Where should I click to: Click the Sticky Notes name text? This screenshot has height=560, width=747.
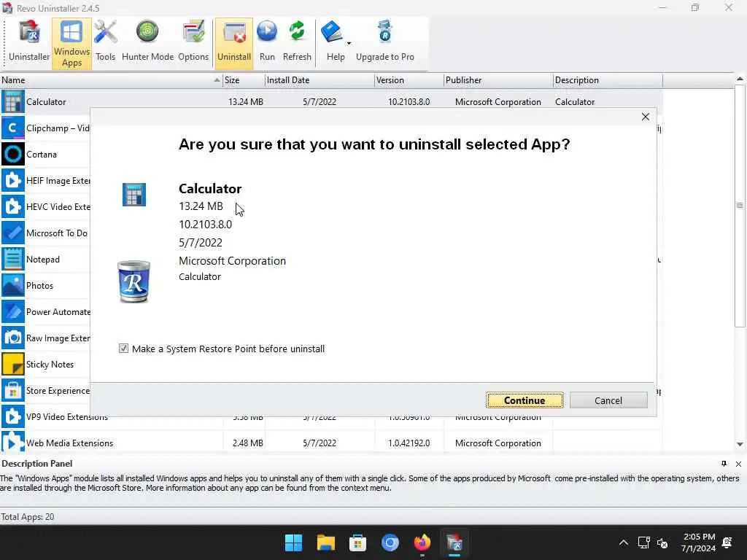point(50,365)
